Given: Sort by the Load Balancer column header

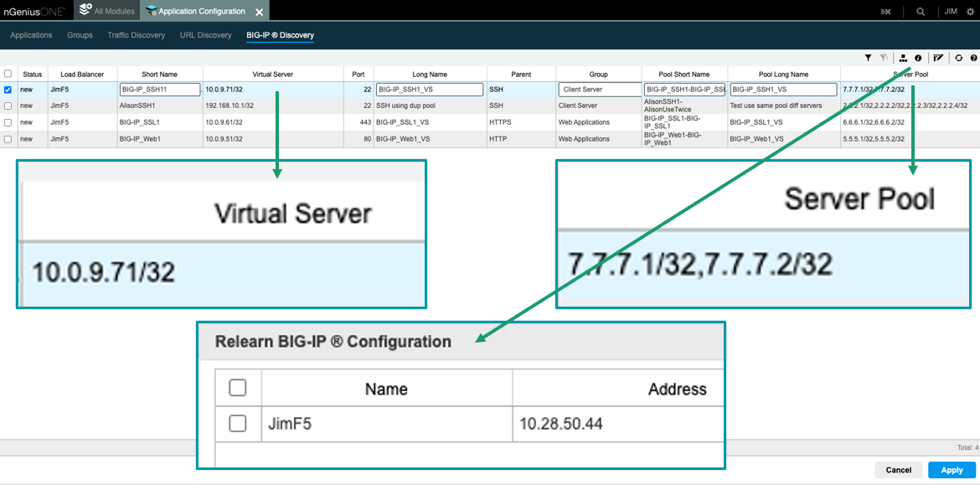Looking at the screenshot, I should click(82, 74).
